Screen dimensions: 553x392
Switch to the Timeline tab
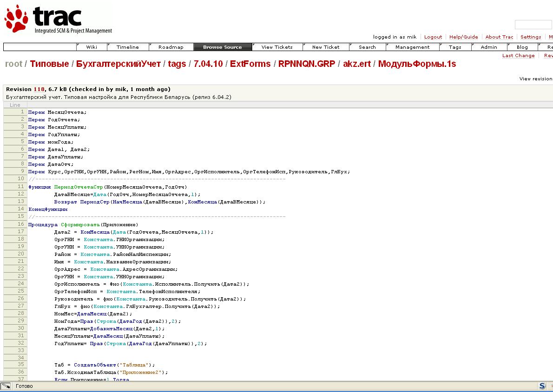pyautogui.click(x=127, y=47)
